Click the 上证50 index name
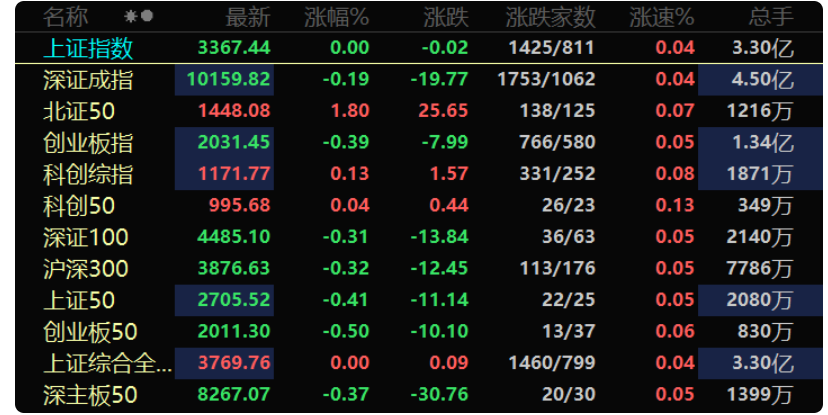Image resolution: width=828 pixels, height=415 pixels. pos(79,300)
